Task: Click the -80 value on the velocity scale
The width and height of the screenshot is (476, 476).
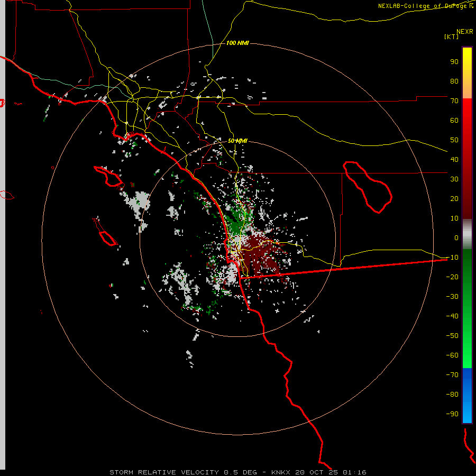Action: [x=452, y=395]
